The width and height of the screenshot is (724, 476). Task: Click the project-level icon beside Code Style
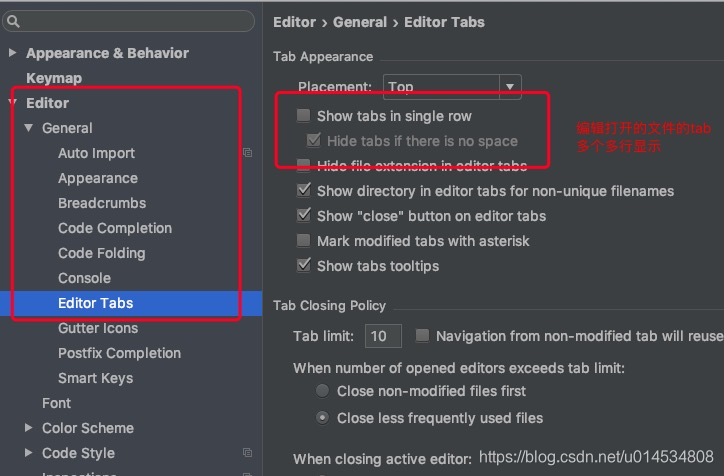(248, 453)
